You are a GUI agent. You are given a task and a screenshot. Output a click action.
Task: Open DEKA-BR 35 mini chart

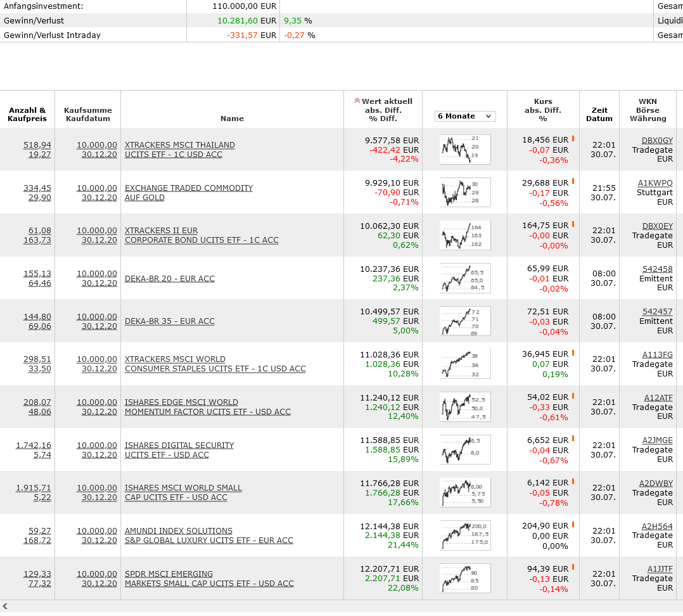(x=464, y=321)
